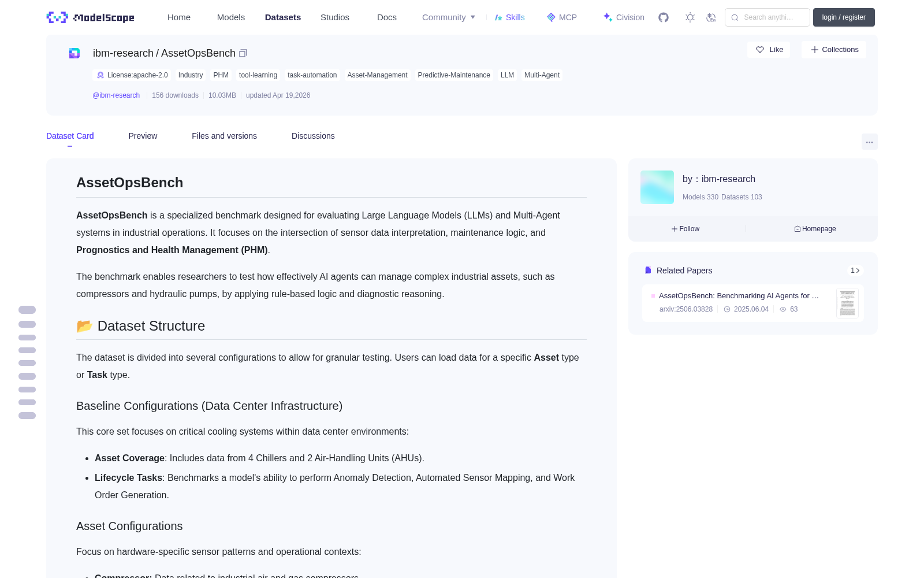Open the Models menu item
Image resolution: width=924 pixels, height=578 pixels.
coord(231,17)
